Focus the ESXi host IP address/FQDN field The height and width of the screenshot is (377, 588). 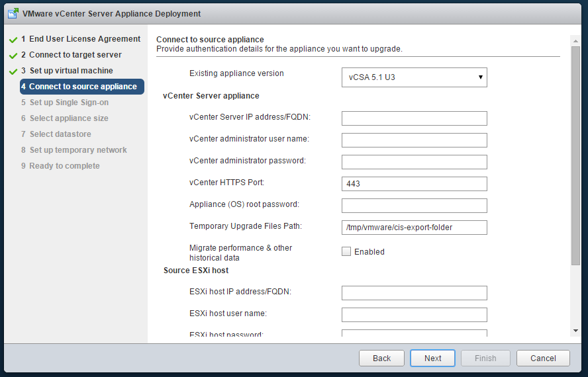click(x=414, y=293)
